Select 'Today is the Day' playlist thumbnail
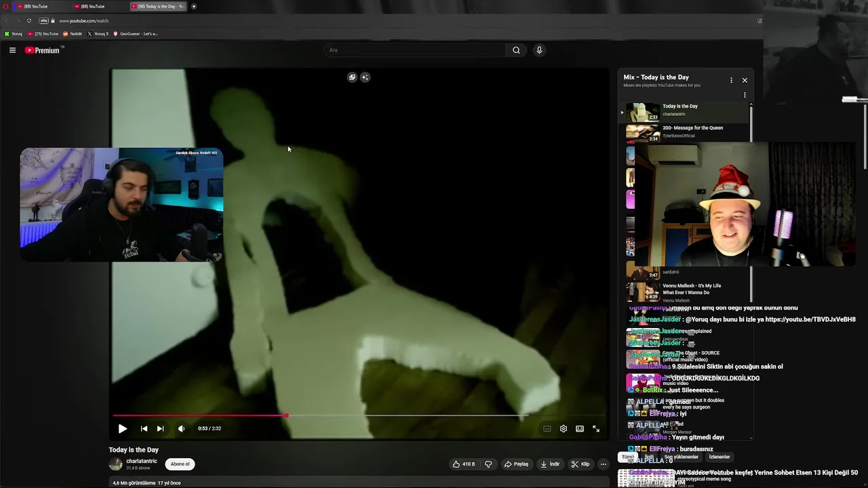 pos(642,112)
